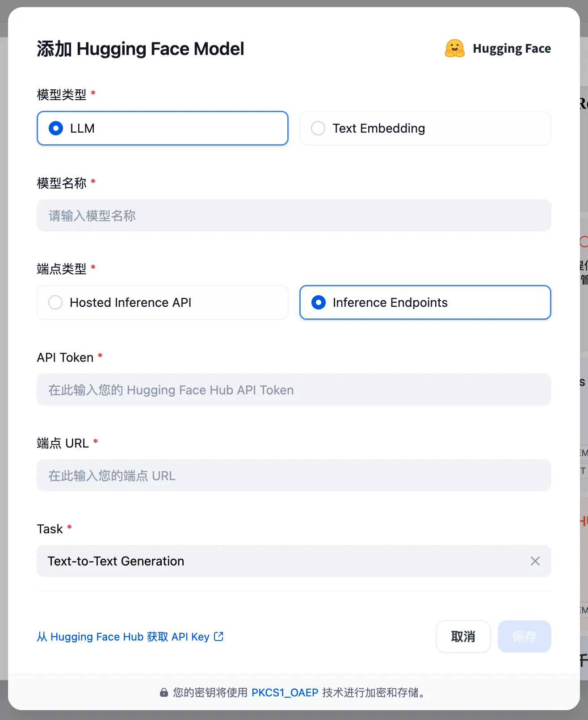Click the Task field label
This screenshot has width=588, height=720.
pyautogui.click(x=50, y=529)
